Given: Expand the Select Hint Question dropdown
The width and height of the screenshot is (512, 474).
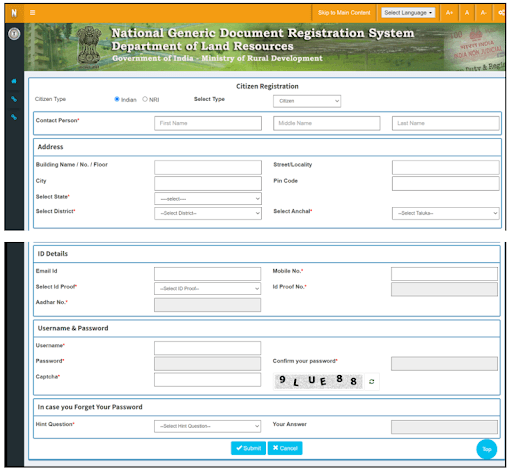Looking at the screenshot, I should (207, 426).
